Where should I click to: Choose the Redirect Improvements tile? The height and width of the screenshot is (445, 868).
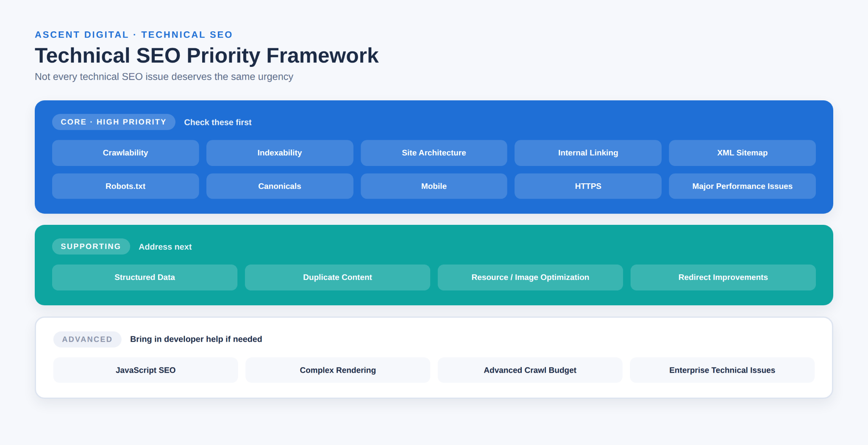click(723, 277)
